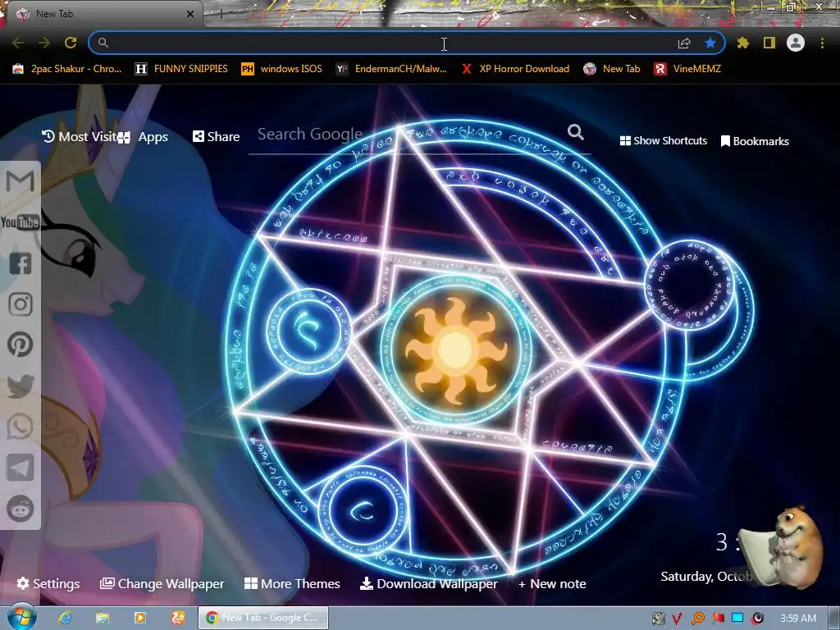The width and height of the screenshot is (840, 630).
Task: Open the media player taskbar icon
Action: pyautogui.click(x=140, y=619)
